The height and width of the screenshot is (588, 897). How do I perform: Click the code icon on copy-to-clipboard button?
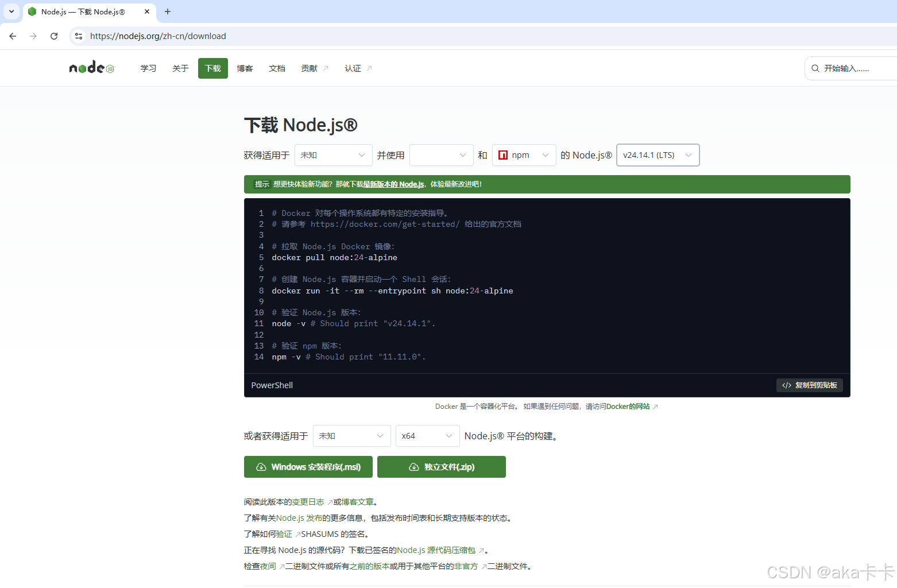click(786, 385)
